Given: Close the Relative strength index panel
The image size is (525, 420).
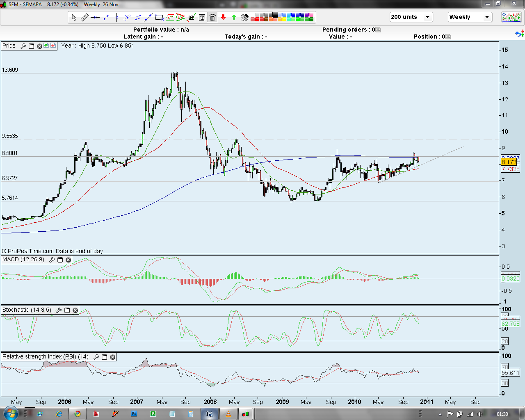Looking at the screenshot, I should (113, 357).
